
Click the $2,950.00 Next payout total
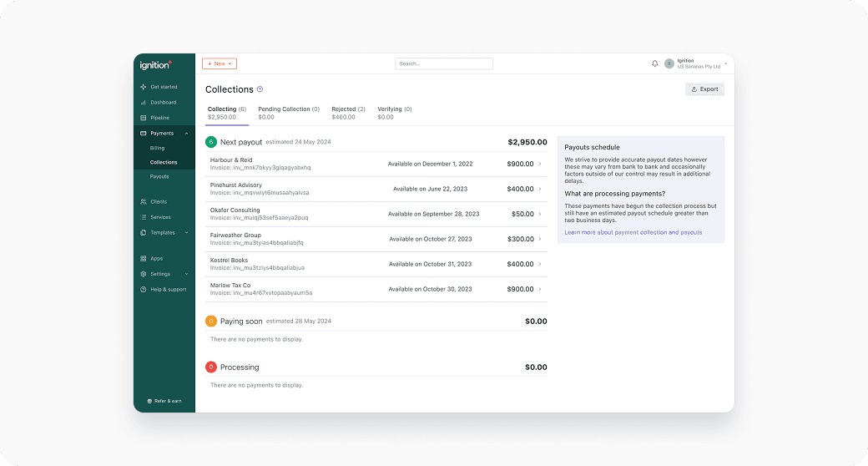click(x=527, y=143)
